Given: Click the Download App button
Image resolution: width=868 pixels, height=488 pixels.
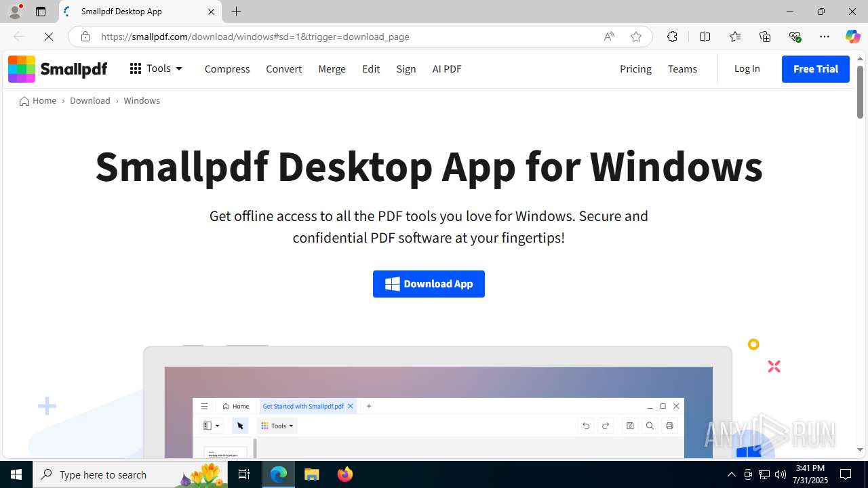Looking at the screenshot, I should (x=429, y=284).
